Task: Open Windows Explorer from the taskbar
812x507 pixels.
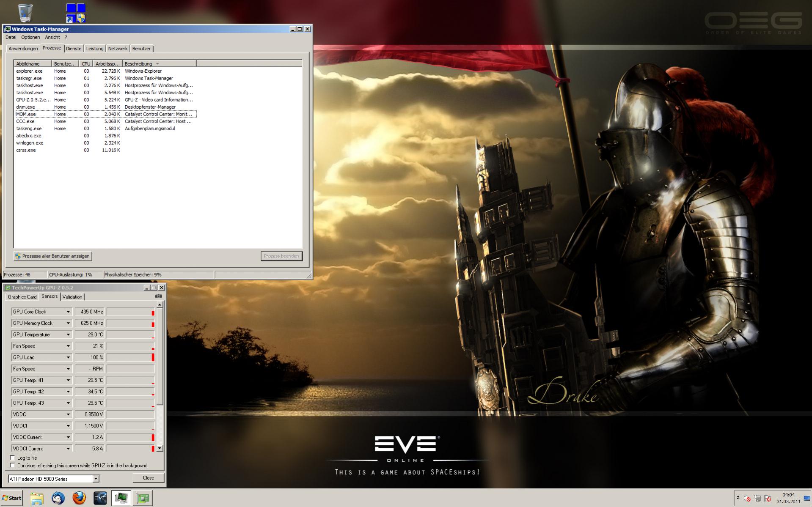Action: (x=37, y=498)
